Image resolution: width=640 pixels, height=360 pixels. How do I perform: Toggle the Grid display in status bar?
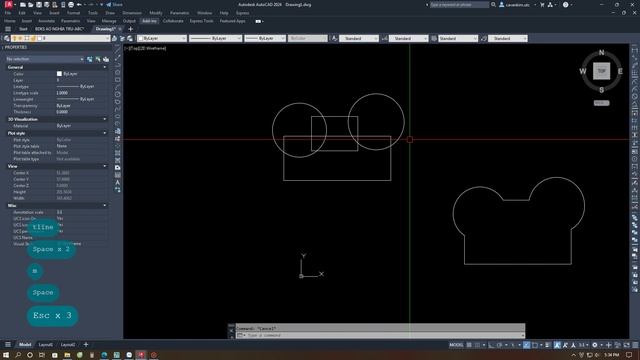tap(469, 345)
